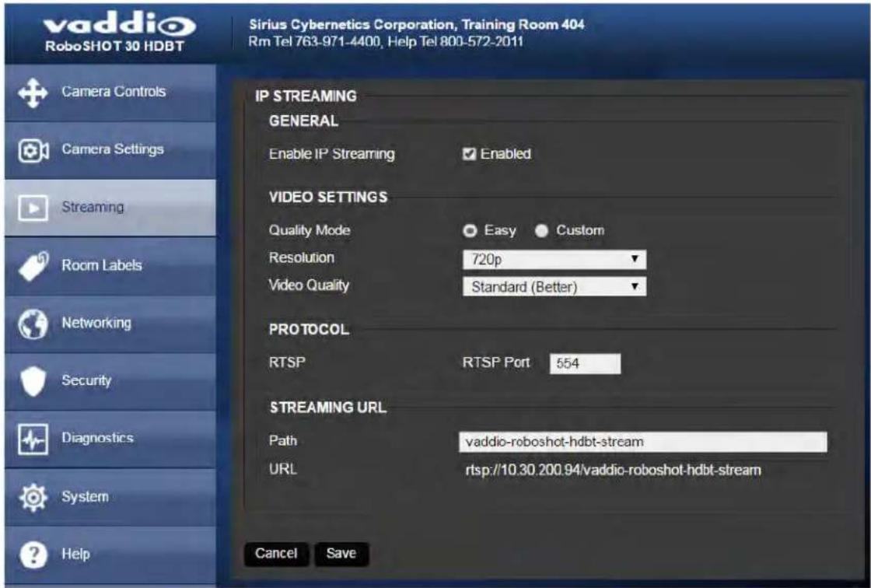Viewport: 871px width, 588px height.
Task: Click the Camera Settings camera icon
Action: [33, 151]
